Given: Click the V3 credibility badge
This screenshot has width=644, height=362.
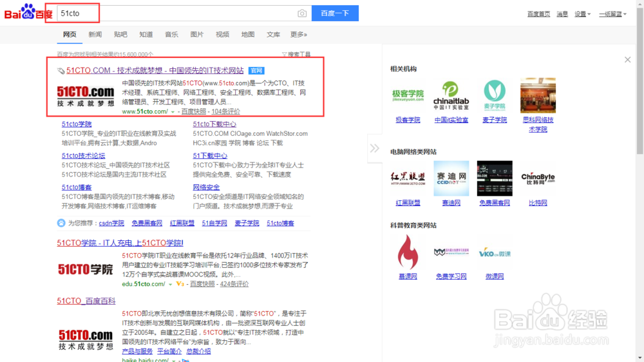Looking at the screenshot, I should [x=180, y=284].
